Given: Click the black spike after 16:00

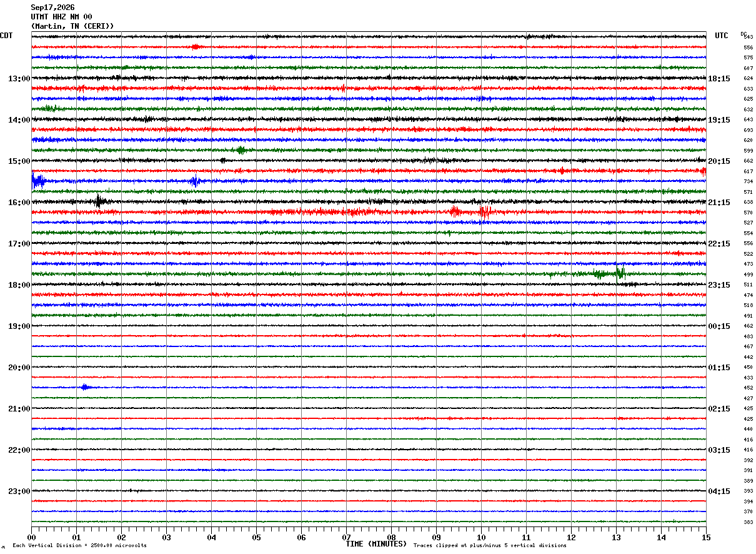Looking at the screenshot, I should [x=99, y=201].
